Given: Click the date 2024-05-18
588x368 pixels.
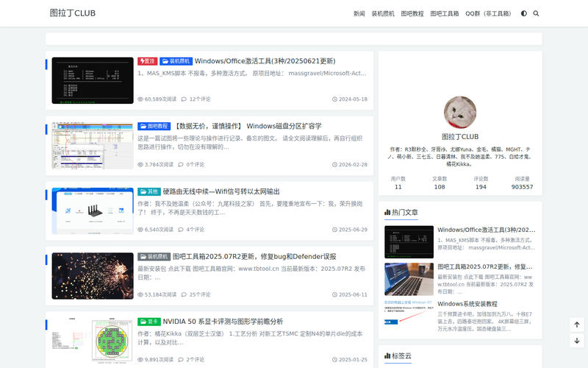Looking at the screenshot, I should 350,99.
